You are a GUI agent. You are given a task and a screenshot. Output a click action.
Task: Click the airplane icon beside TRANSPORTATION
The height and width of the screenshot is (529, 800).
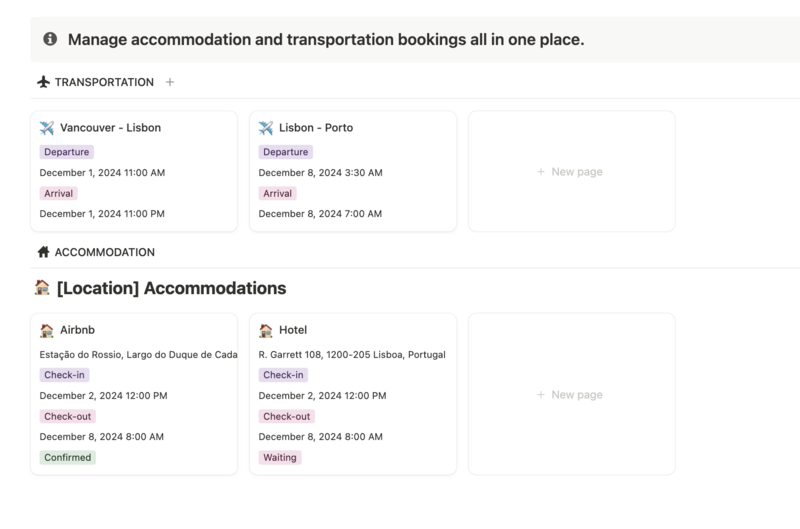click(43, 82)
